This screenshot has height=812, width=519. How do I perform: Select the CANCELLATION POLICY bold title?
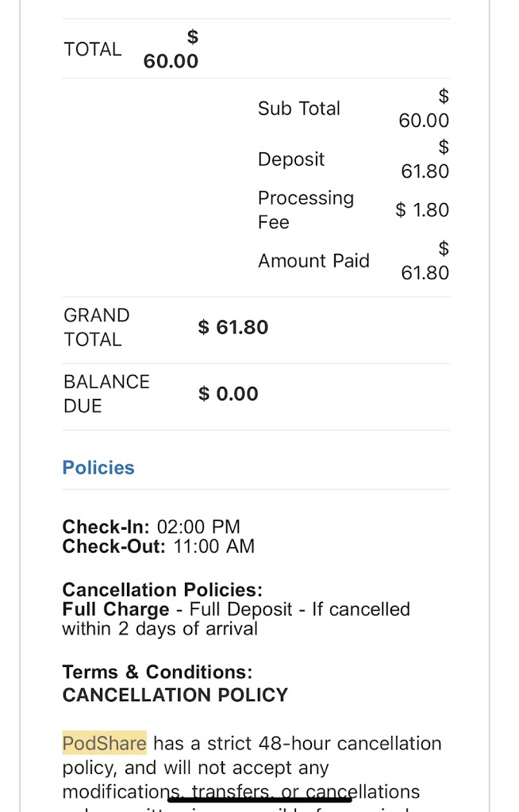point(175,695)
